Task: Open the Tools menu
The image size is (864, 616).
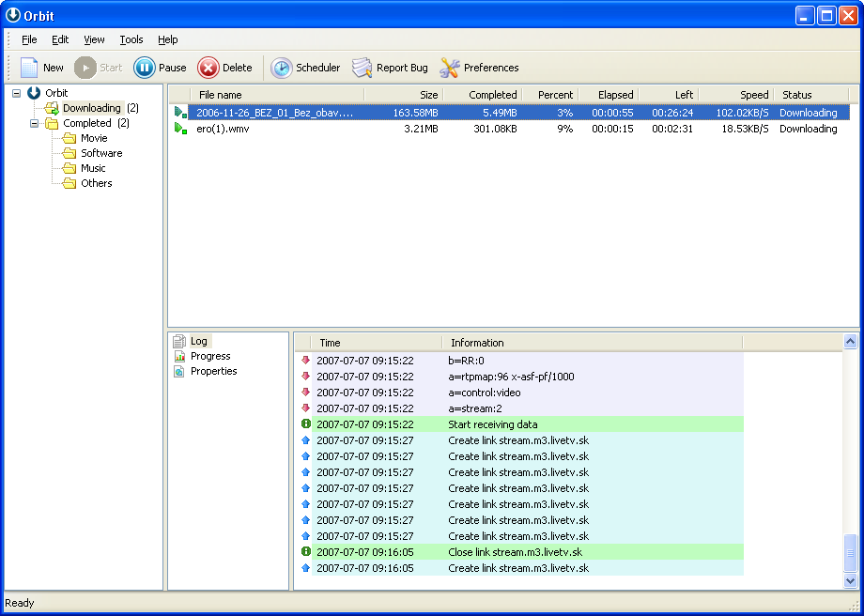Action: pyautogui.click(x=131, y=39)
